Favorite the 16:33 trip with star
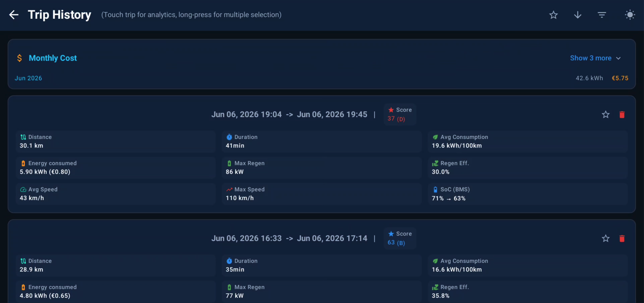The width and height of the screenshot is (644, 303). click(x=605, y=238)
